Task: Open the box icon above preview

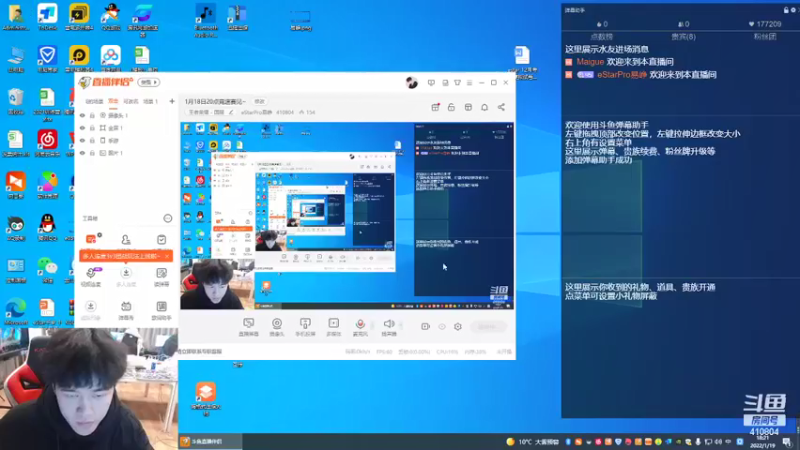Action: click(468, 107)
